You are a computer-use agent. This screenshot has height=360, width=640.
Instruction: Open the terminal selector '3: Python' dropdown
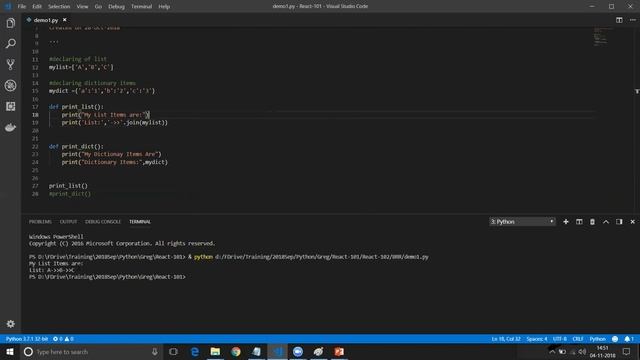click(x=522, y=222)
